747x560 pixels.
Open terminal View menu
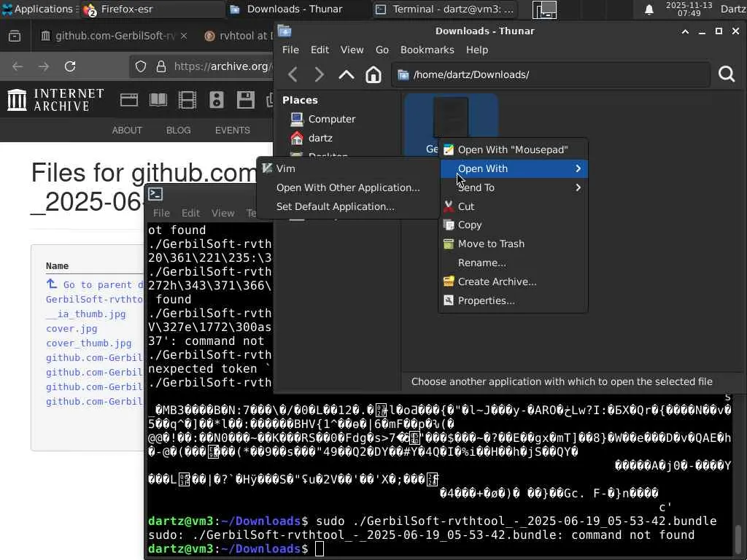point(223,213)
